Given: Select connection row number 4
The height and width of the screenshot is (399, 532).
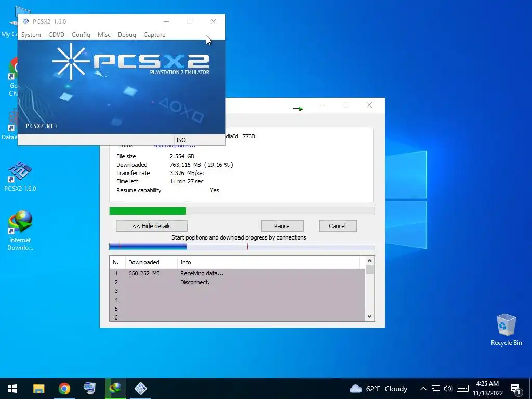Looking at the screenshot, I should click(237, 300).
